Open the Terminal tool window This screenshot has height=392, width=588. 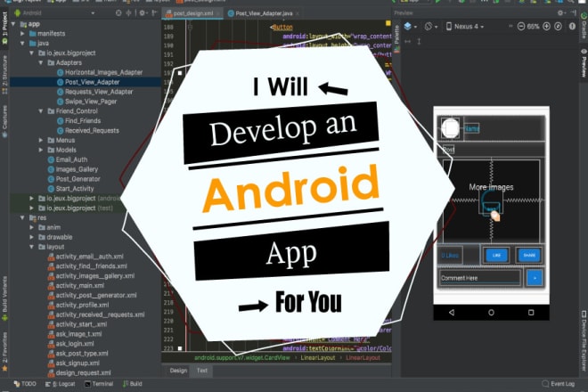(99, 384)
